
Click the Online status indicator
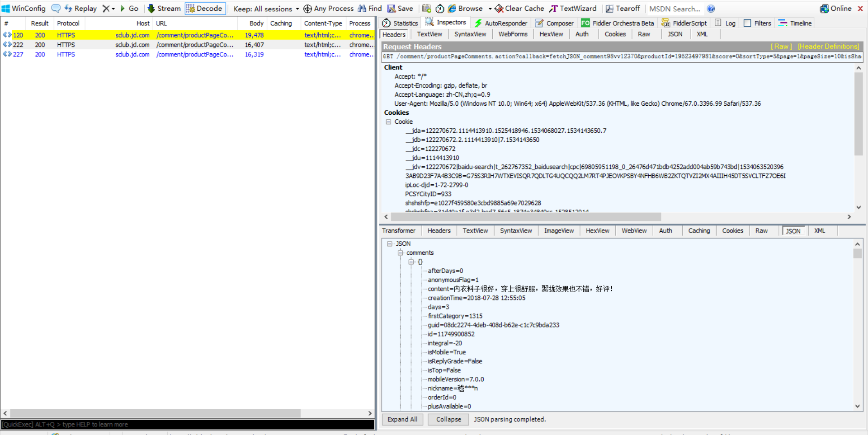point(836,9)
